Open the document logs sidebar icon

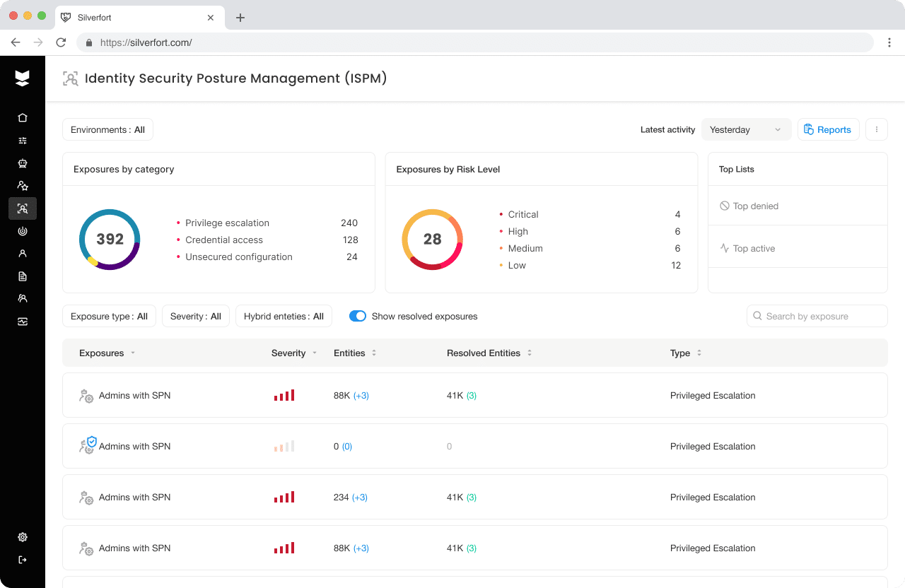tap(23, 276)
